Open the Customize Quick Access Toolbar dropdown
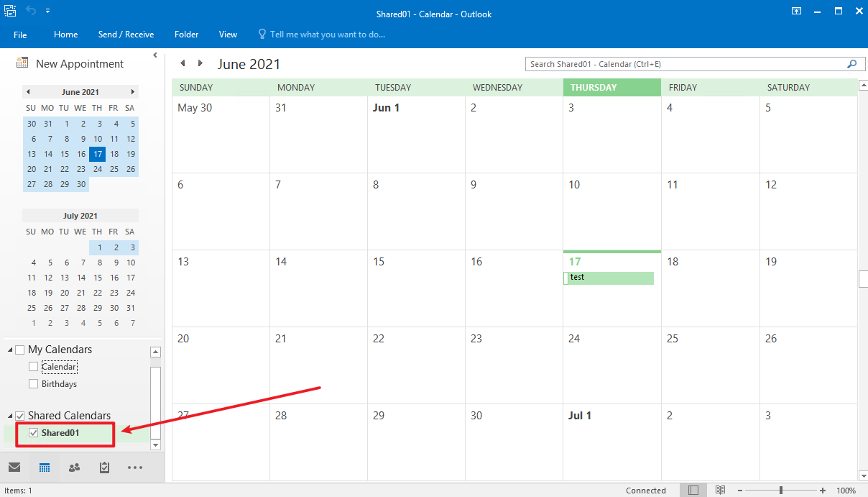Viewport: 868px width, 497px height. click(x=48, y=11)
